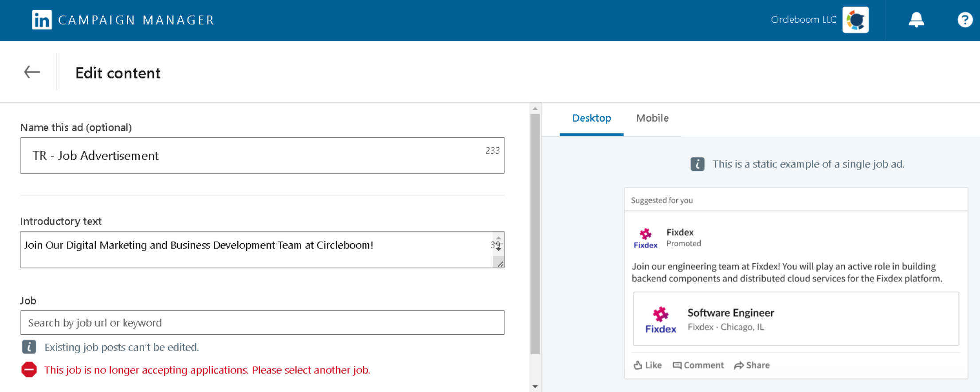Image resolution: width=980 pixels, height=392 pixels.
Task: Navigate back using the arrow icon
Action: 31,72
